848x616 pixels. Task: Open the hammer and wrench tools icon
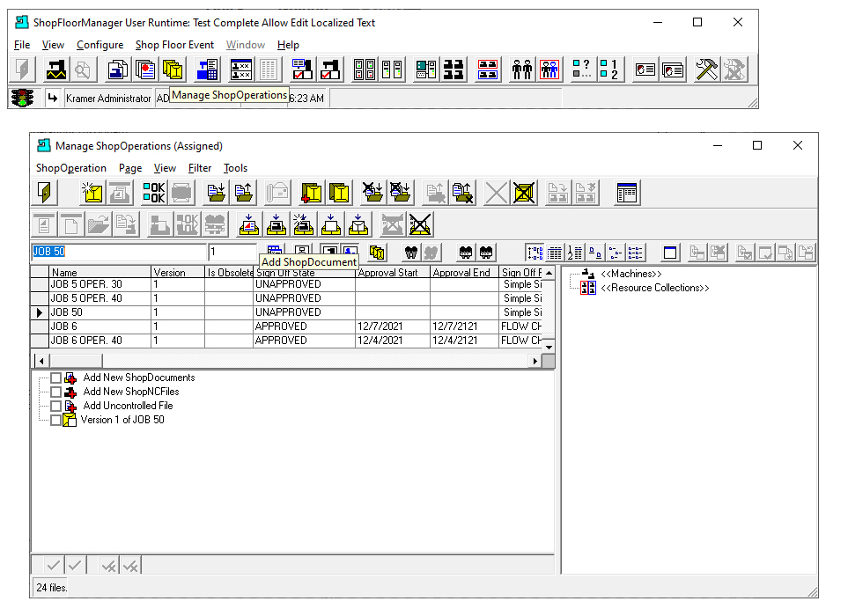tap(706, 70)
